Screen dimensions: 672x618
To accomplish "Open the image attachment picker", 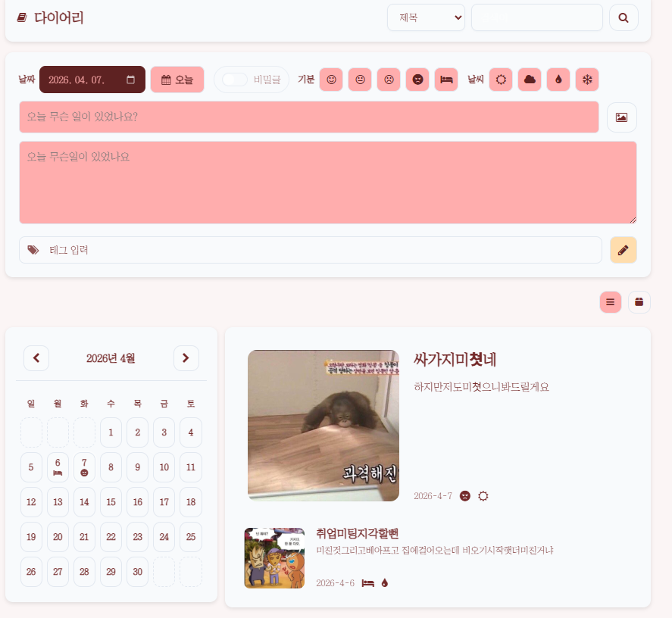I will 621,117.
